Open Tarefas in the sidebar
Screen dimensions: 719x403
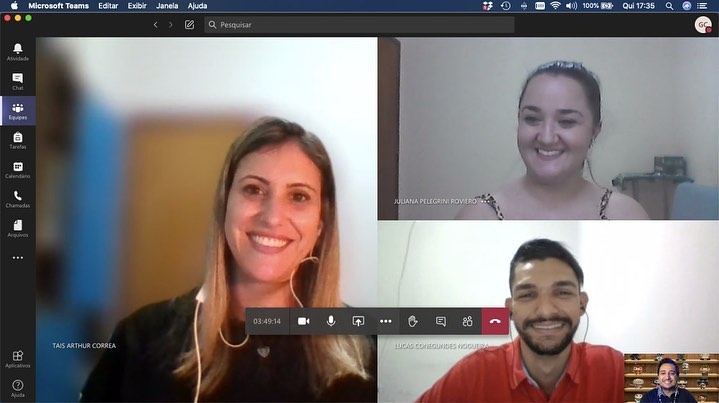pos(17,140)
